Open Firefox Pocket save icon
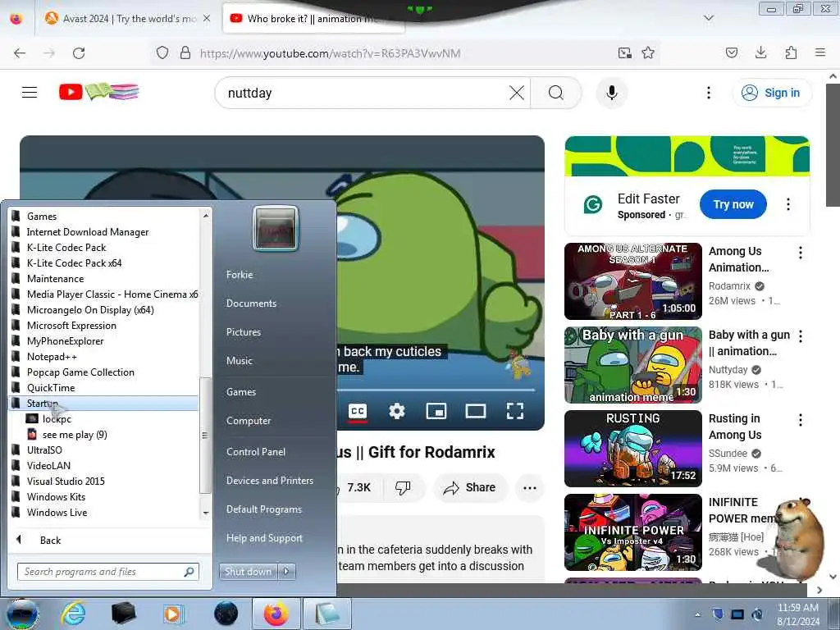Viewport: 840px width, 630px height. pyautogui.click(x=731, y=52)
